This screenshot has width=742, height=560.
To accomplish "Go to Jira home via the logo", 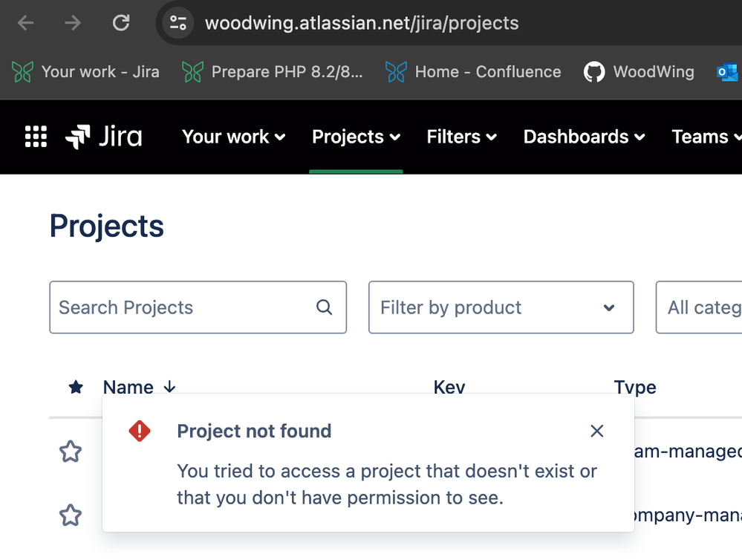I will click(104, 137).
